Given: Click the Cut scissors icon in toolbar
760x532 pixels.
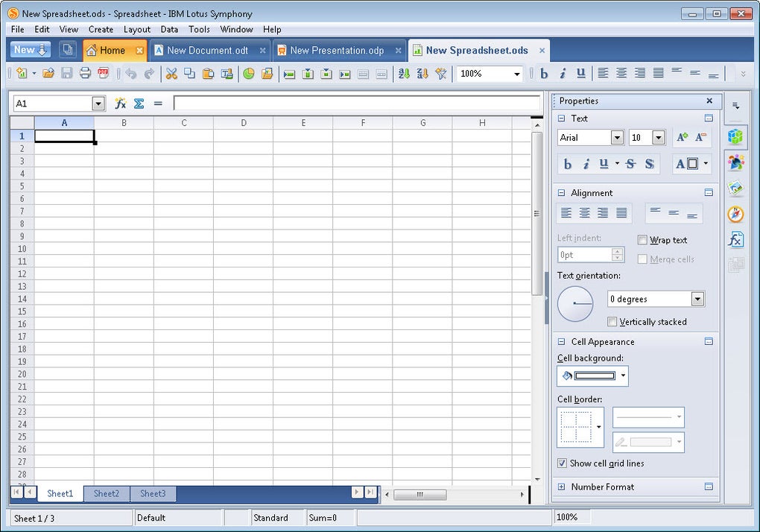Looking at the screenshot, I should (171, 74).
